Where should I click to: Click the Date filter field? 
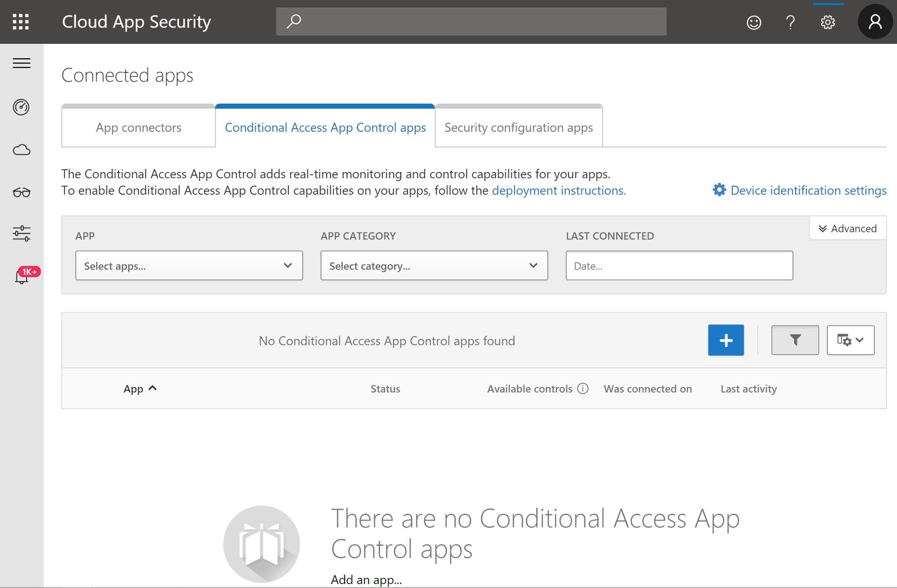[x=679, y=265]
